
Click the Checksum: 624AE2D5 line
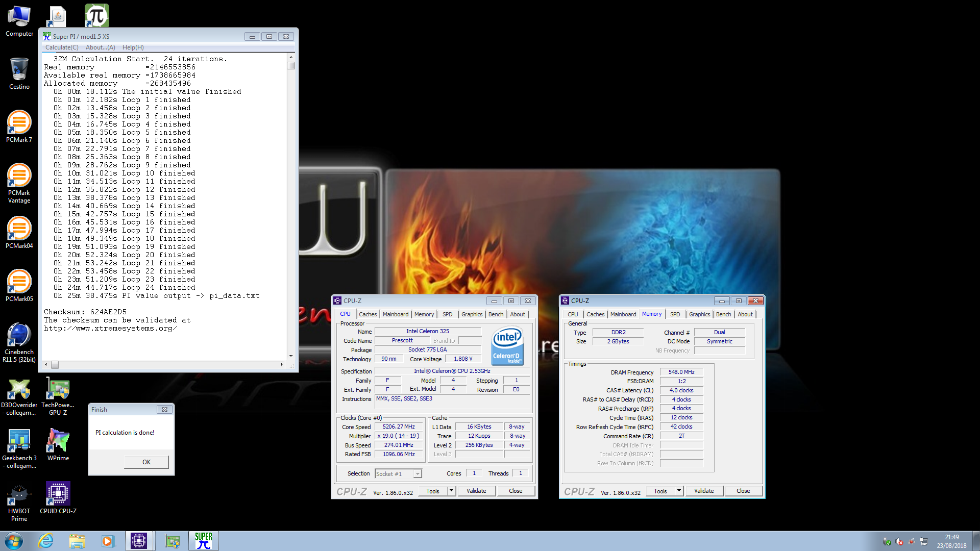pyautogui.click(x=85, y=312)
